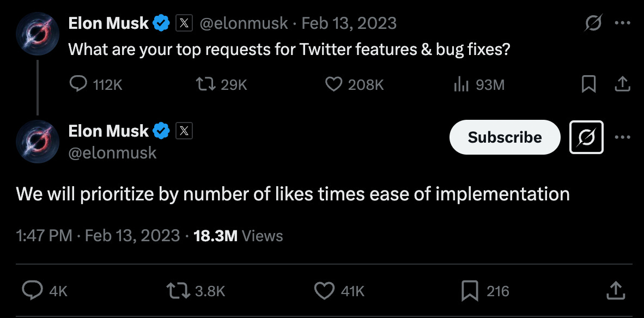Screen dimensions: 644x318
Task: Bookmark the main tweet with 216 bookmarks
Action: 485,291
